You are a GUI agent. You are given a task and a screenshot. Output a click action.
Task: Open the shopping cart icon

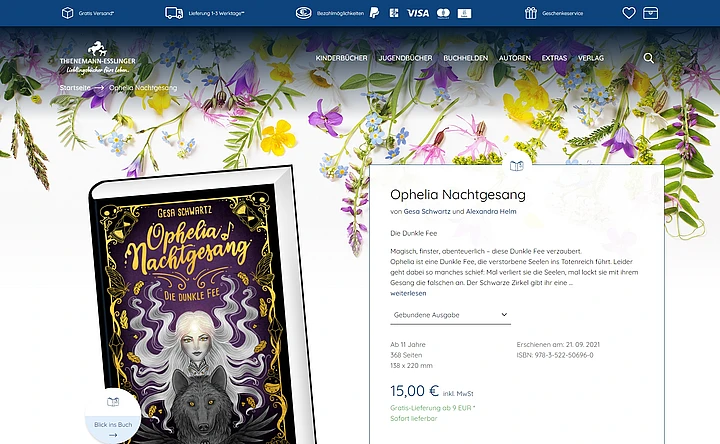tap(650, 13)
